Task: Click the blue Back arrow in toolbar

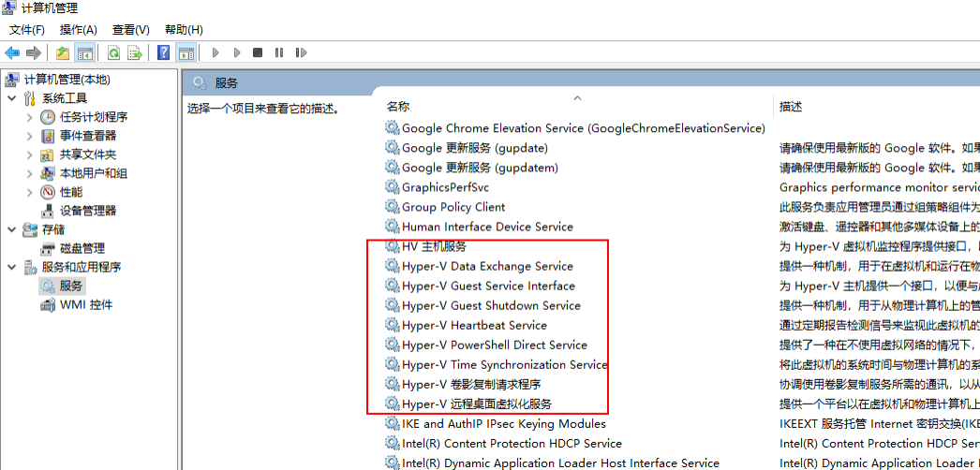Action: pos(12,53)
